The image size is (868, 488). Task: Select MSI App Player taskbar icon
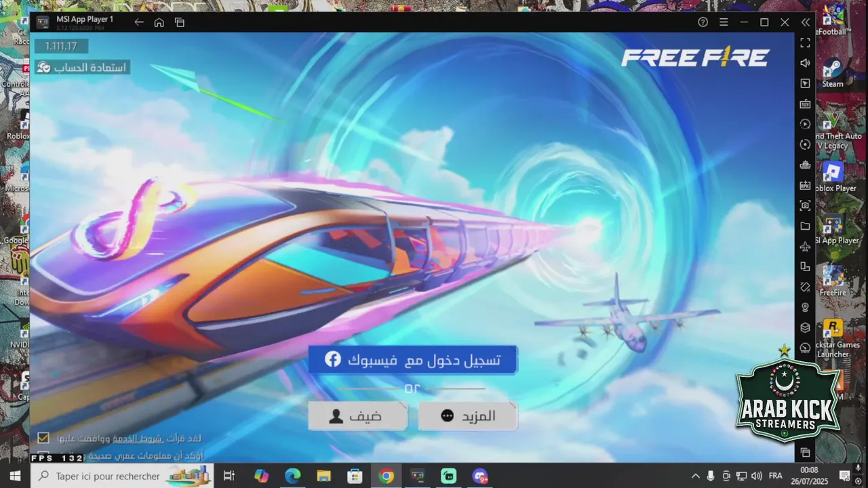click(417, 476)
